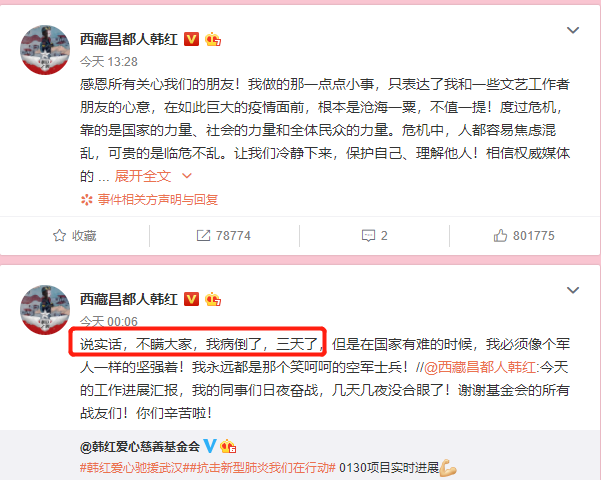Open second post's options chevron menu
Image resolution: width=601 pixels, height=480 pixels.
573,290
